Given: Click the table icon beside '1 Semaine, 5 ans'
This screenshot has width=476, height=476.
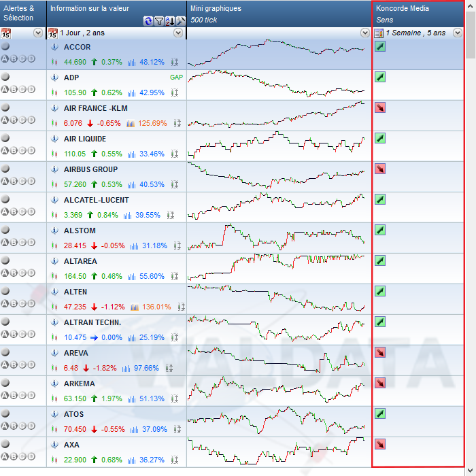Looking at the screenshot, I should tap(379, 33).
